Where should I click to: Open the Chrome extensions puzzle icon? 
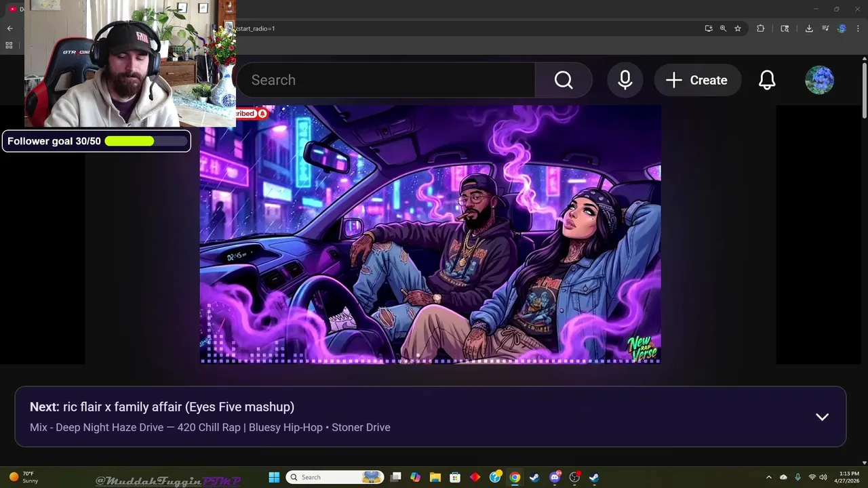coord(760,28)
